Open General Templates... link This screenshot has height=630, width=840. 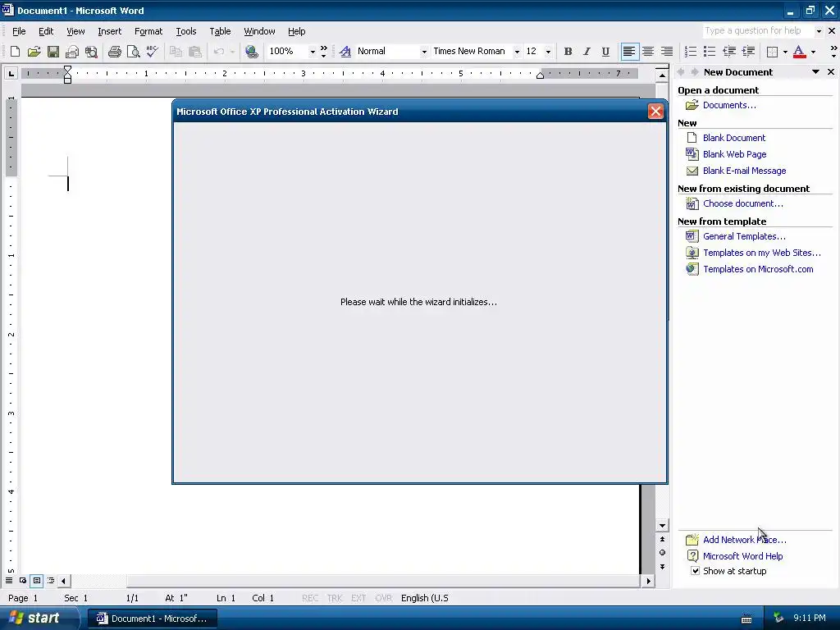pos(744,236)
